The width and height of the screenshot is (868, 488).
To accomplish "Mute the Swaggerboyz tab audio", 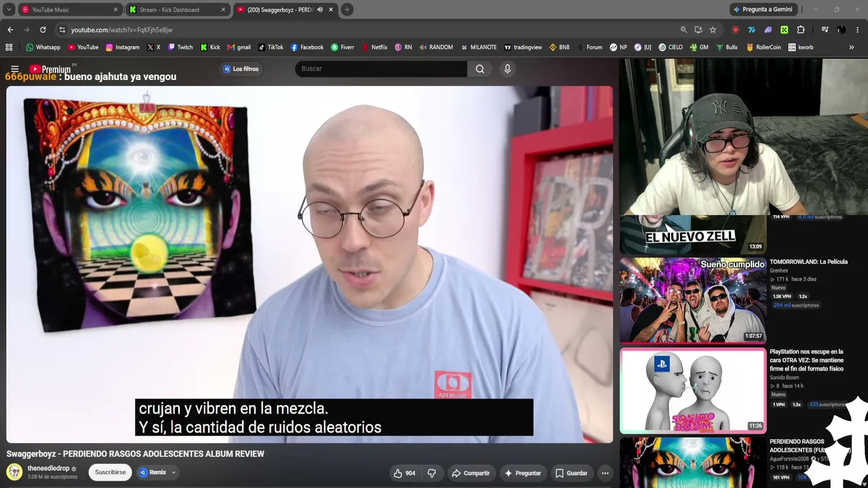I will pos(320,9).
